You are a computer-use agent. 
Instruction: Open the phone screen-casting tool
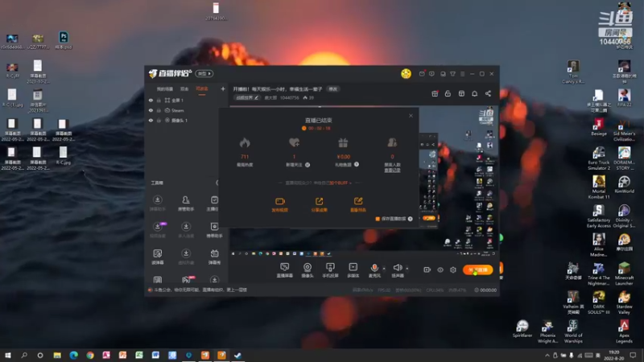pyautogui.click(x=330, y=270)
